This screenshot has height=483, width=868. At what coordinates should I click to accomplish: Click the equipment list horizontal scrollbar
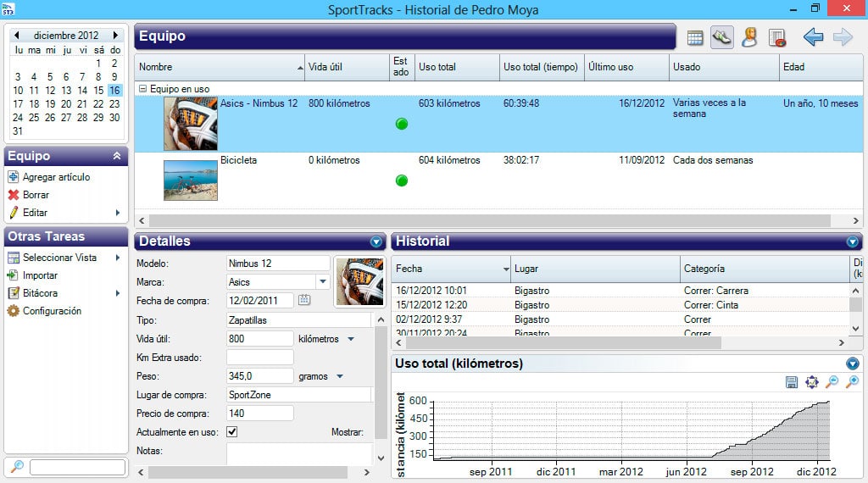[490, 220]
